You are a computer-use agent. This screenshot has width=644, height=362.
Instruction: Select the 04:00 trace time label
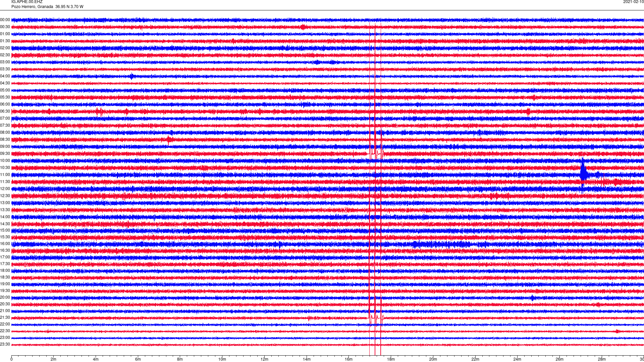[x=5, y=76]
